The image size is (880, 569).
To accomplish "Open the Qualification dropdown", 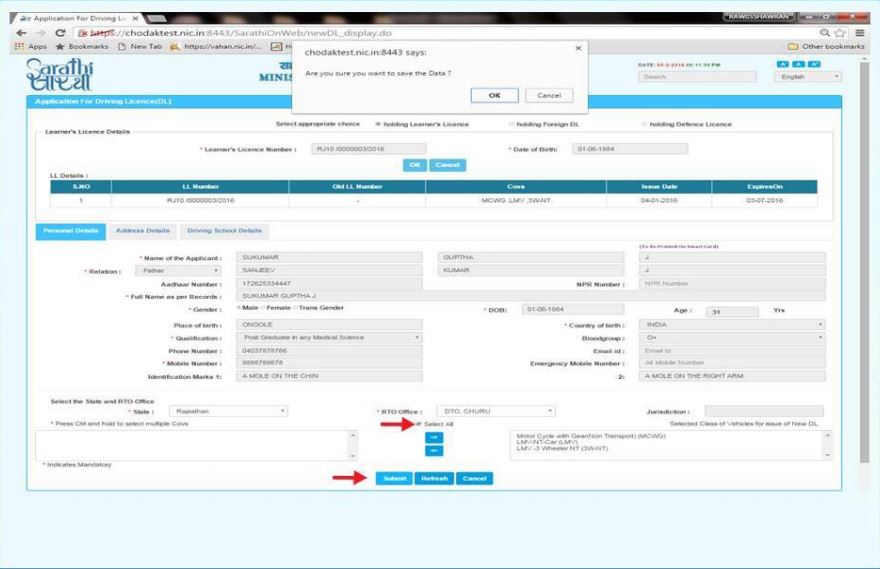I will point(329,338).
